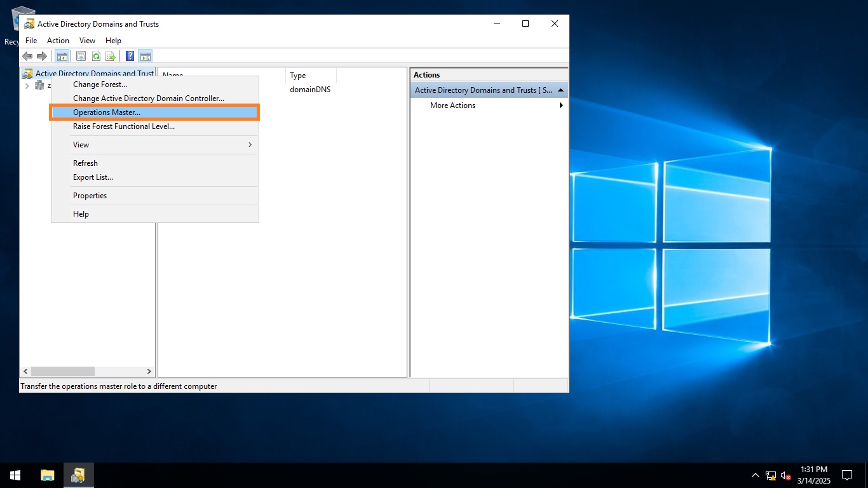Click the muted volume tray icon
868x488 pixels.
pyautogui.click(x=786, y=475)
